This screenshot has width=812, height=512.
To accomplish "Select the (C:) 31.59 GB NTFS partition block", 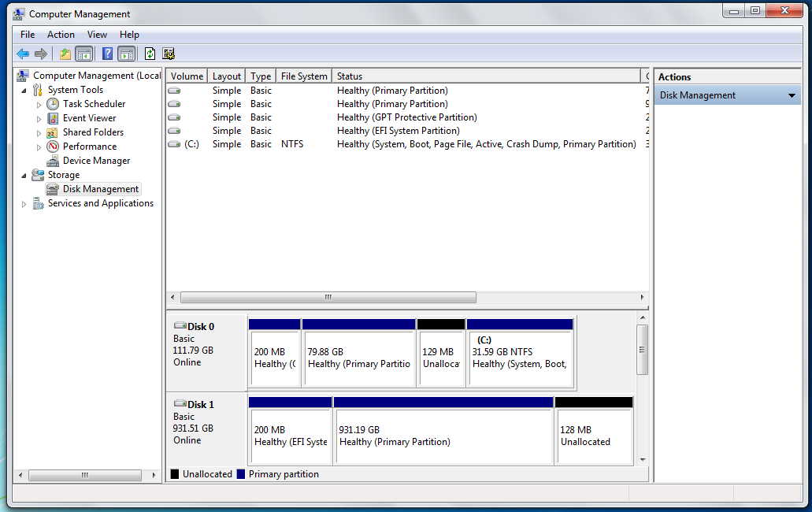I will click(x=520, y=353).
